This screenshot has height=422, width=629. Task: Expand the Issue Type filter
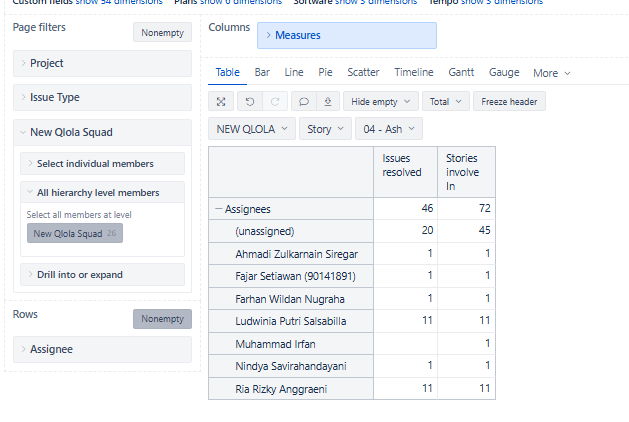point(105,98)
